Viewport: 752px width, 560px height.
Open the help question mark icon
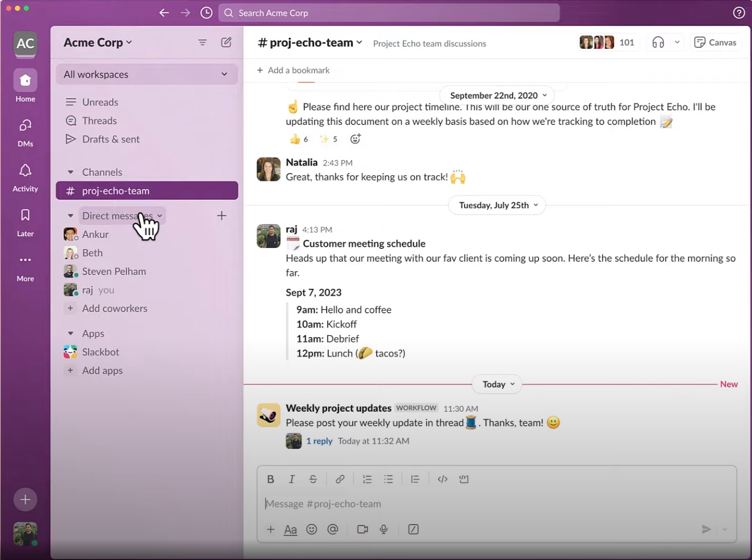[739, 12]
